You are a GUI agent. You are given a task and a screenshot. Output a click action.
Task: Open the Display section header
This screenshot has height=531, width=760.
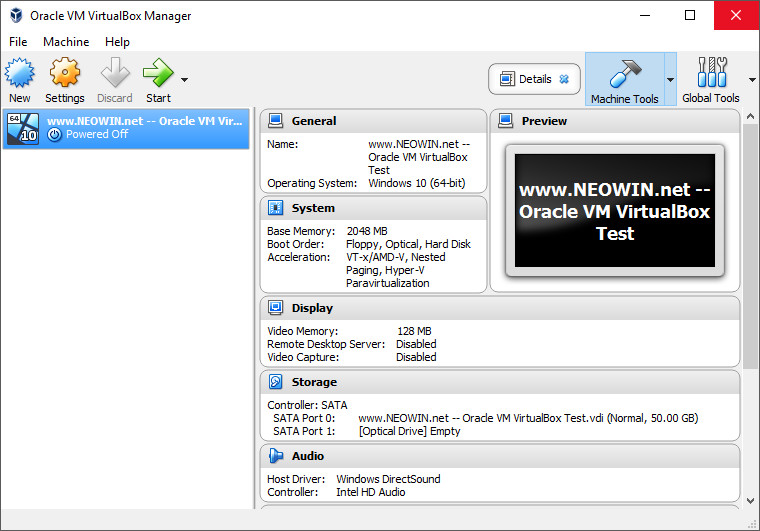(500, 308)
